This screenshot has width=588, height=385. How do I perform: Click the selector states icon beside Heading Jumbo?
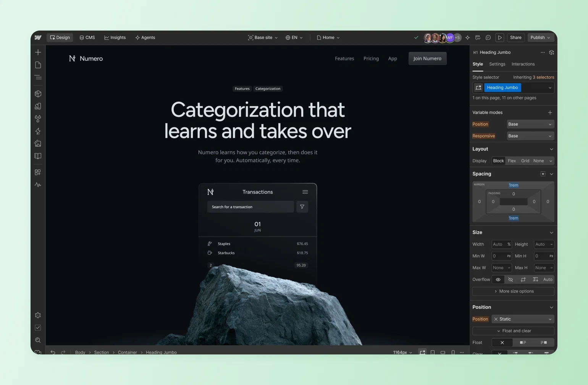pos(478,87)
